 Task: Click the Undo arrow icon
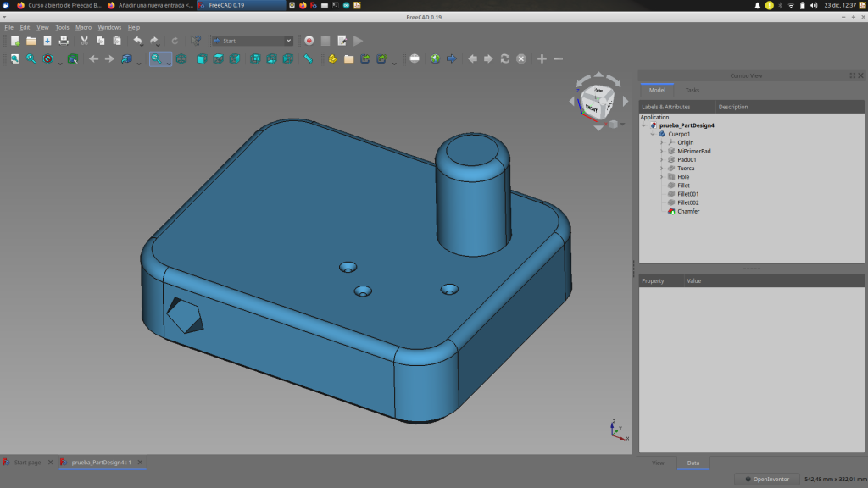click(x=137, y=41)
